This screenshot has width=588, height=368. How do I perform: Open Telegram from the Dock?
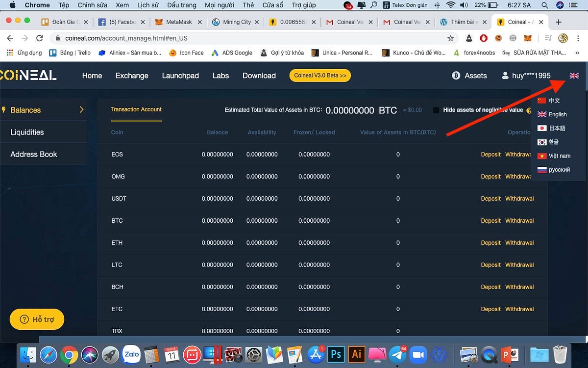(397, 354)
